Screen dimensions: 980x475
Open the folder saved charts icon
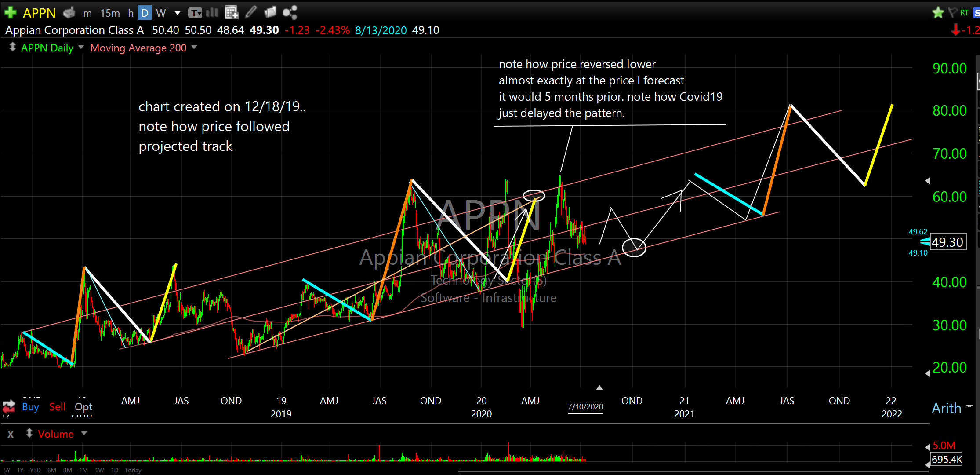tap(270, 12)
